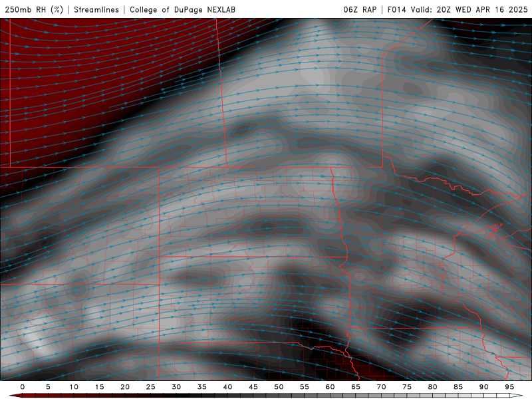Click the colorbar tick label '80'

432,387
